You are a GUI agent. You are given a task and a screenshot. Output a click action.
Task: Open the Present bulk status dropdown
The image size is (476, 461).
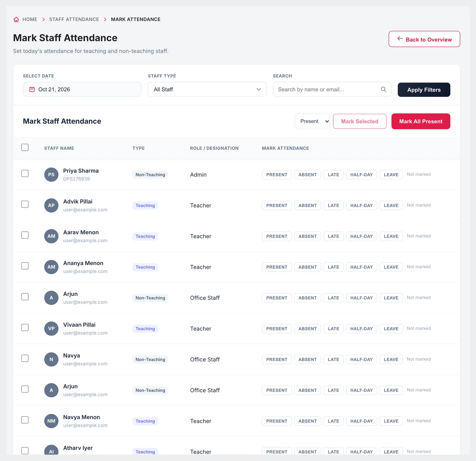[x=312, y=121]
